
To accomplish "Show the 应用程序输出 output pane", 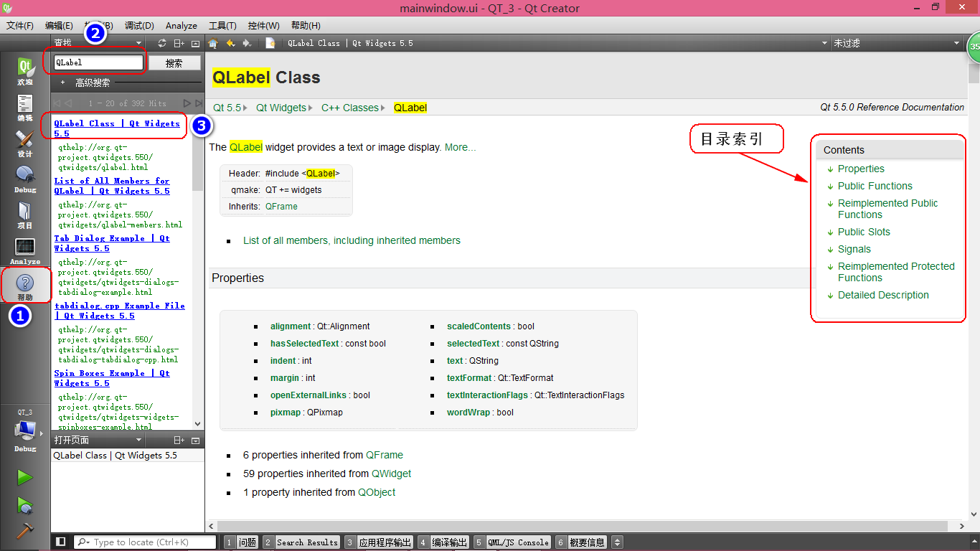I will 379,542.
